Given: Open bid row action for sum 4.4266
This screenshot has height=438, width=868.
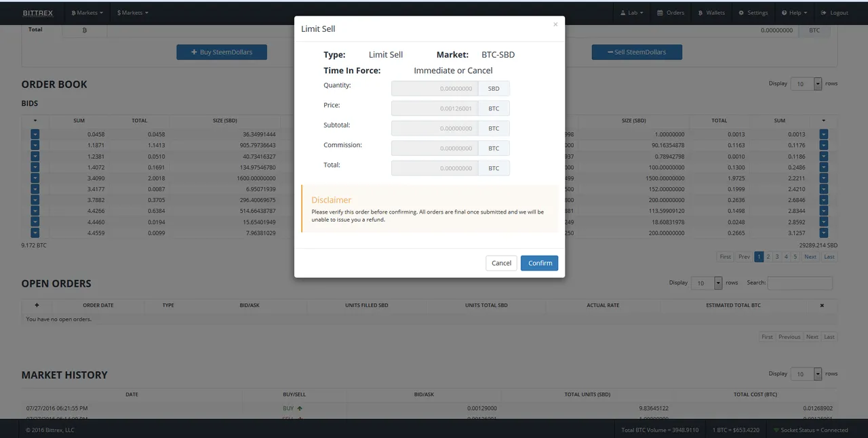Looking at the screenshot, I should tap(35, 211).
